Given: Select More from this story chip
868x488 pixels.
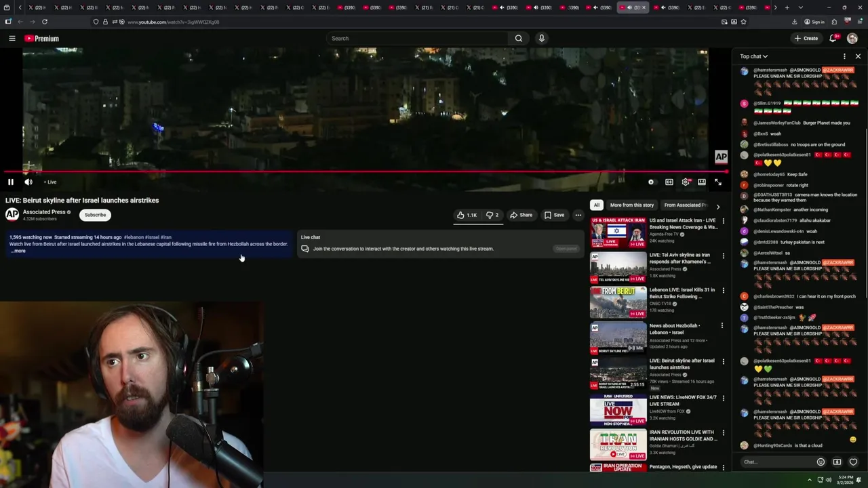Looking at the screenshot, I should (x=632, y=205).
